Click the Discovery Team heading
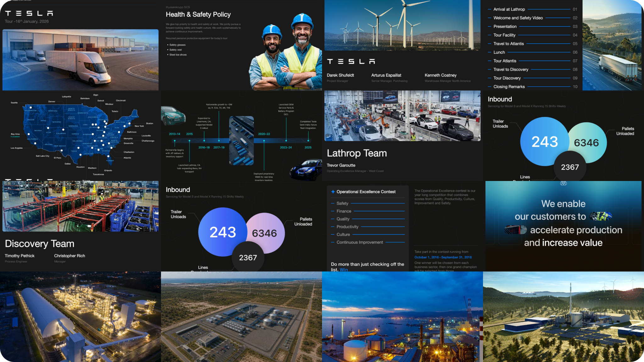Screen dimensions: 644x362 coord(40,244)
